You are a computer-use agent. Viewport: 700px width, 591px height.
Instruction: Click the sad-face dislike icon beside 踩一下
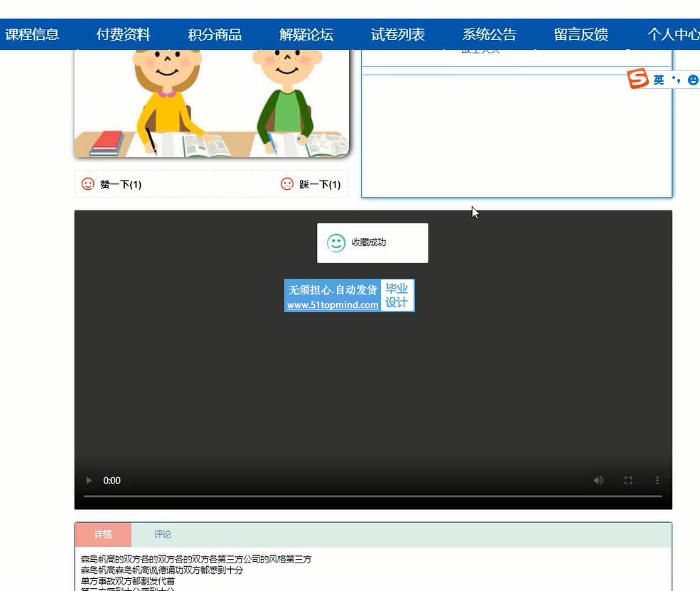(x=287, y=184)
